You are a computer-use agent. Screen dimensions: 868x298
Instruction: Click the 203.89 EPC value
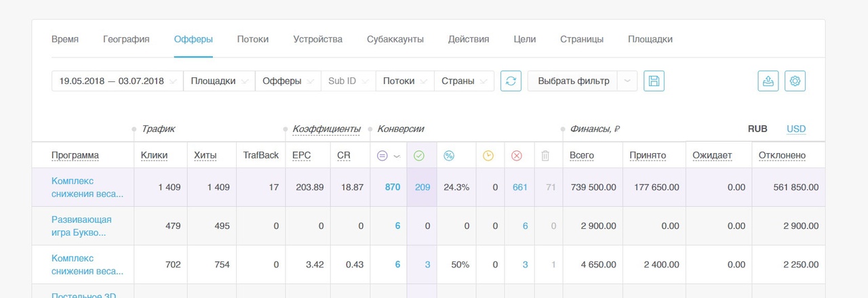[310, 188]
